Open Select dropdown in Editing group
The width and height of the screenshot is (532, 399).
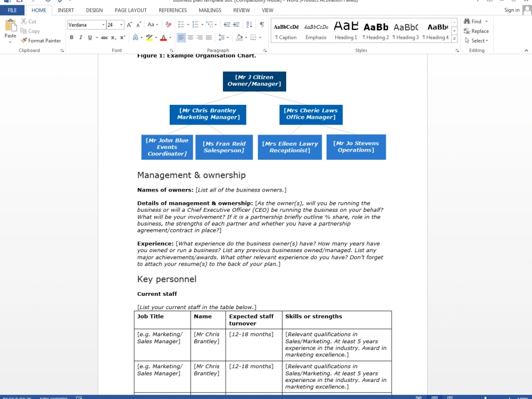(x=477, y=41)
